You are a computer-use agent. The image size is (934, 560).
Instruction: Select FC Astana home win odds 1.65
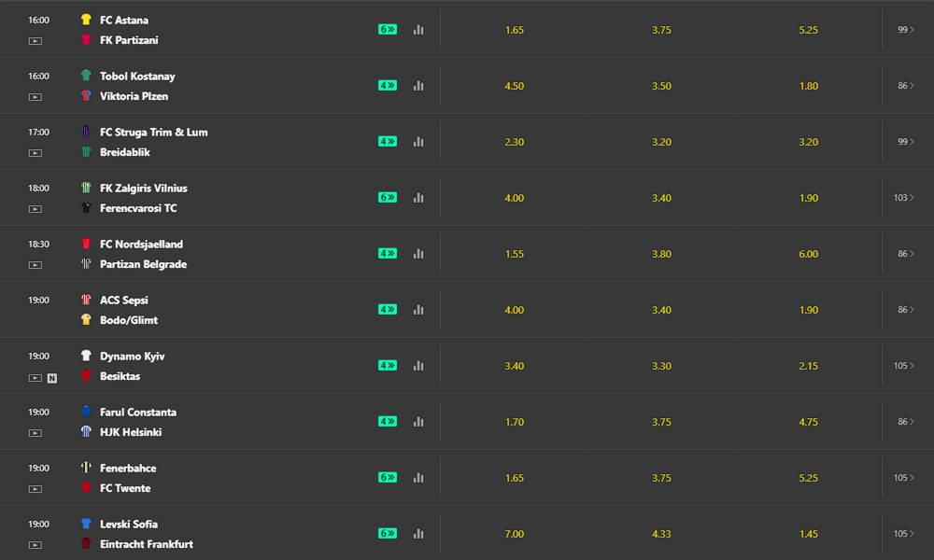(514, 30)
